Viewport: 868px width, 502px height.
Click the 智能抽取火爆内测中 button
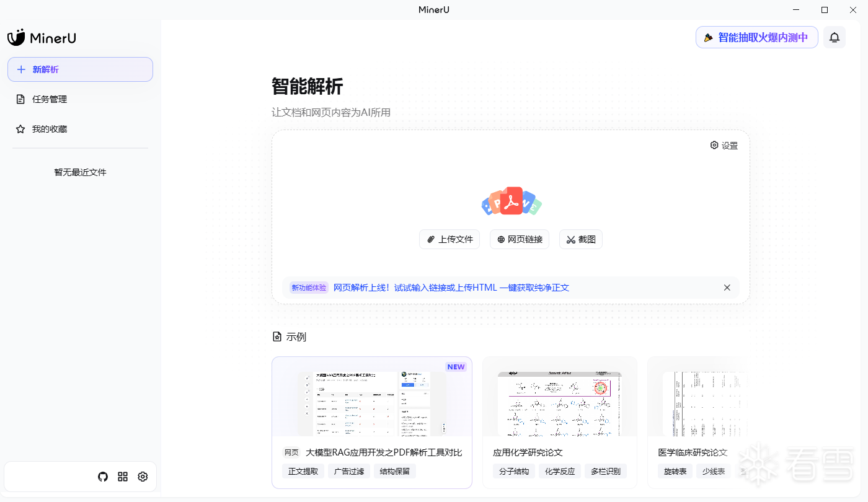click(x=756, y=37)
